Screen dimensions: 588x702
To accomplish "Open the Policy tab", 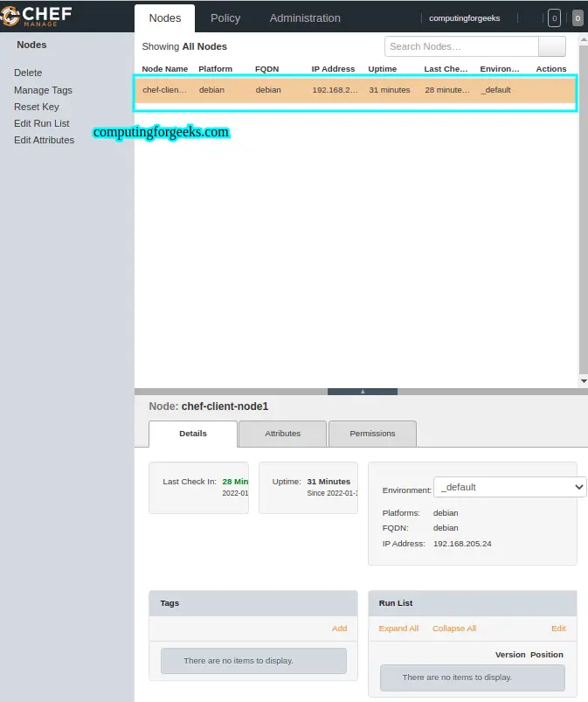I will [x=225, y=18].
